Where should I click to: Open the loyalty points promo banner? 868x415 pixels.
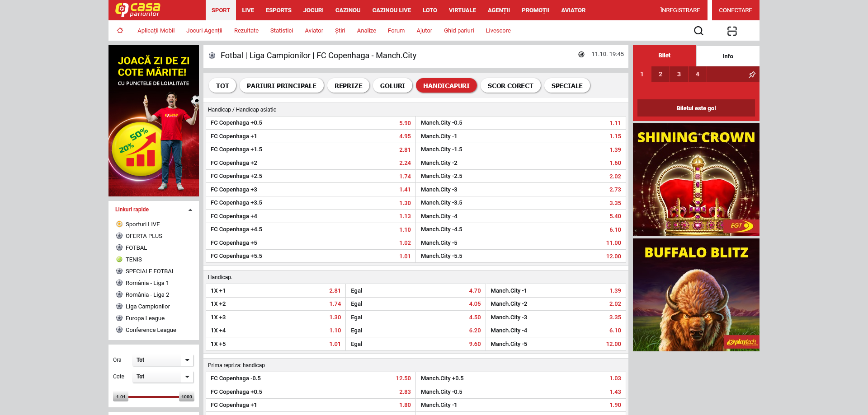154,121
